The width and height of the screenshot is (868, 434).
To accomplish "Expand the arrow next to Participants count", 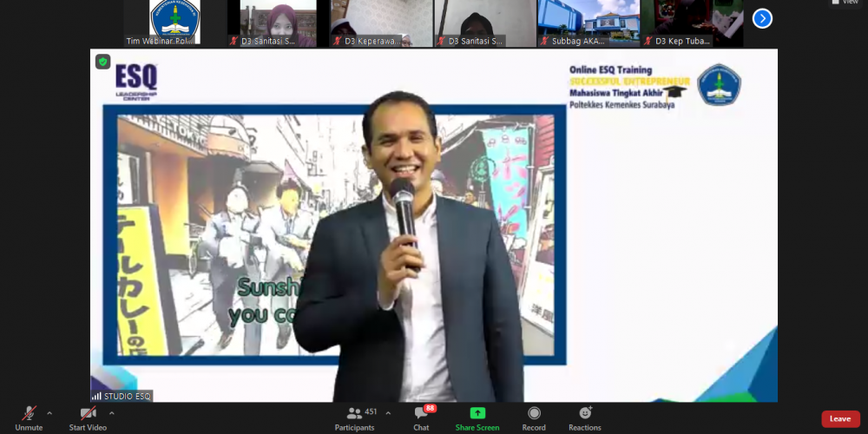I will 388,413.
